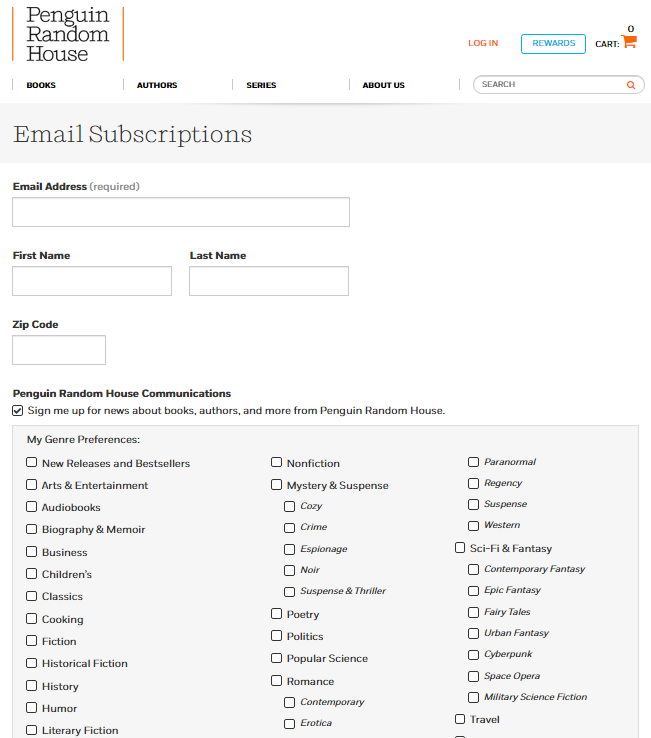The image size is (651, 738).
Task: Check the Space Opera checkbox
Action: click(x=474, y=676)
